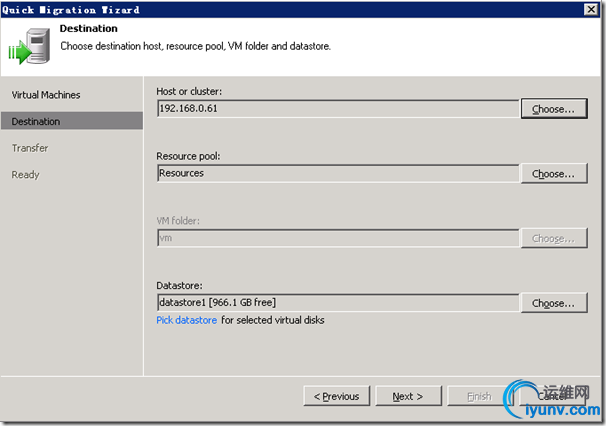Screen dimensions: 606x426
Task: Click Choose button for Datastore
Action: click(554, 303)
